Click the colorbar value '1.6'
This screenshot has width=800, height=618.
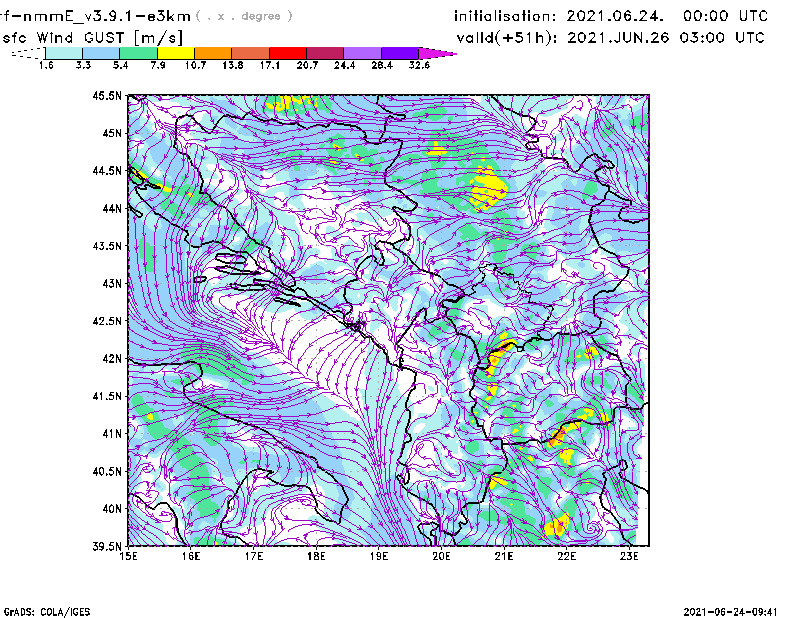coord(46,65)
